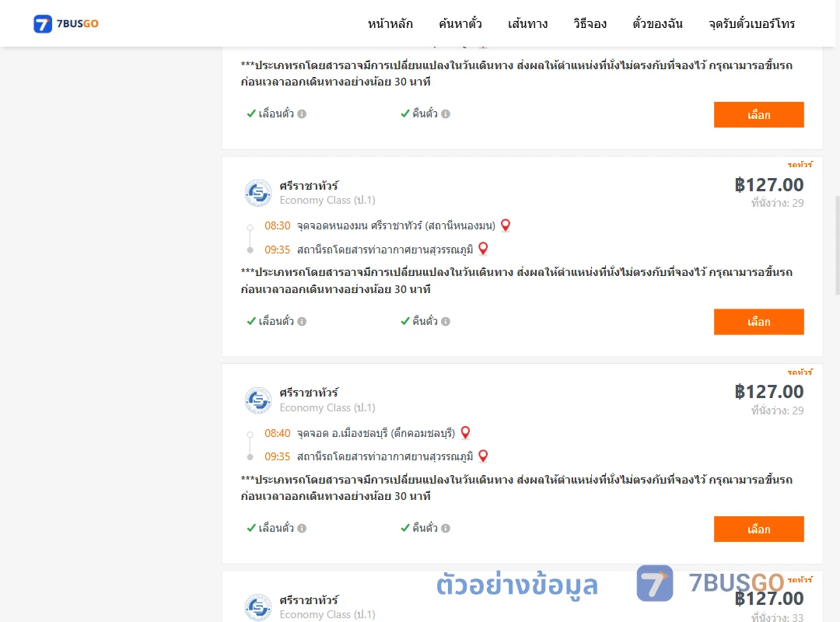The height and width of the screenshot is (622, 840).
Task: Click info icon beside คืนตั๋ว for 08:30 trip
Action: point(445,321)
